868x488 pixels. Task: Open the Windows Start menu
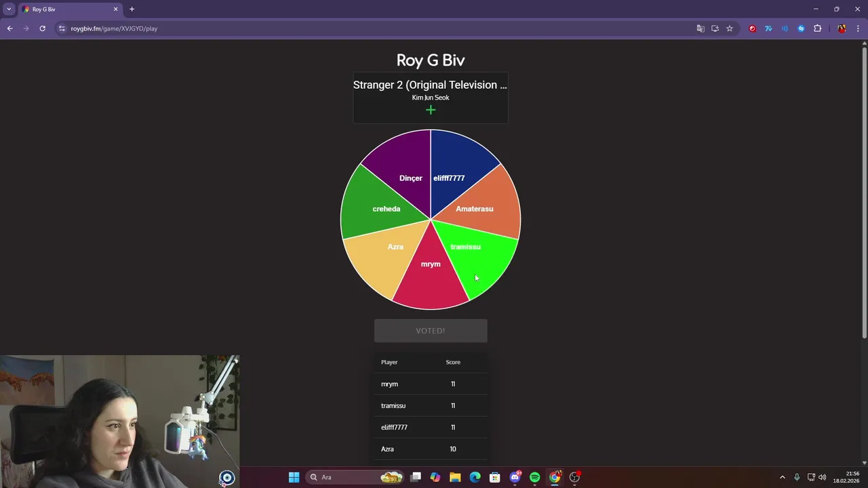click(294, 477)
